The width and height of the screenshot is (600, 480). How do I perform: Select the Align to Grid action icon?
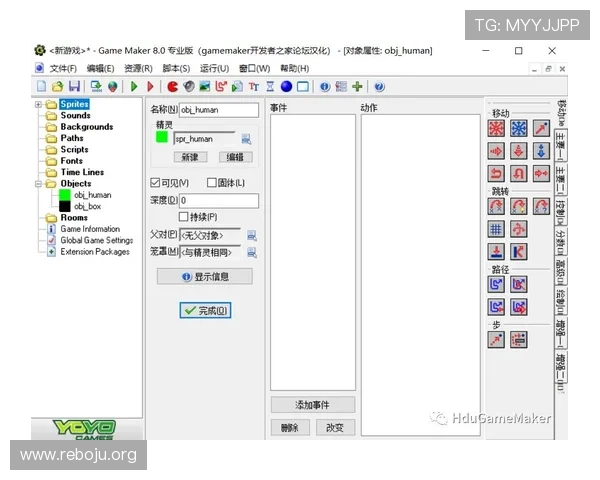coord(496,229)
